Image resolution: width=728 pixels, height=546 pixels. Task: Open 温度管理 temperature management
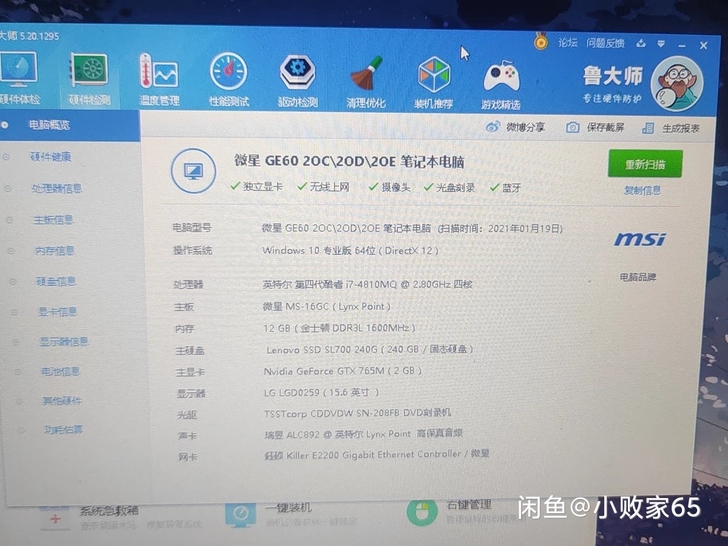(x=159, y=80)
